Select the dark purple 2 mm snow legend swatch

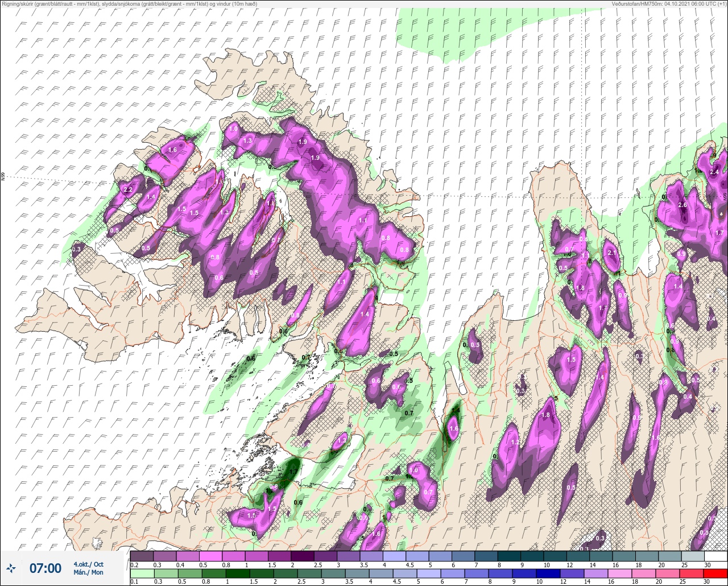point(302,556)
